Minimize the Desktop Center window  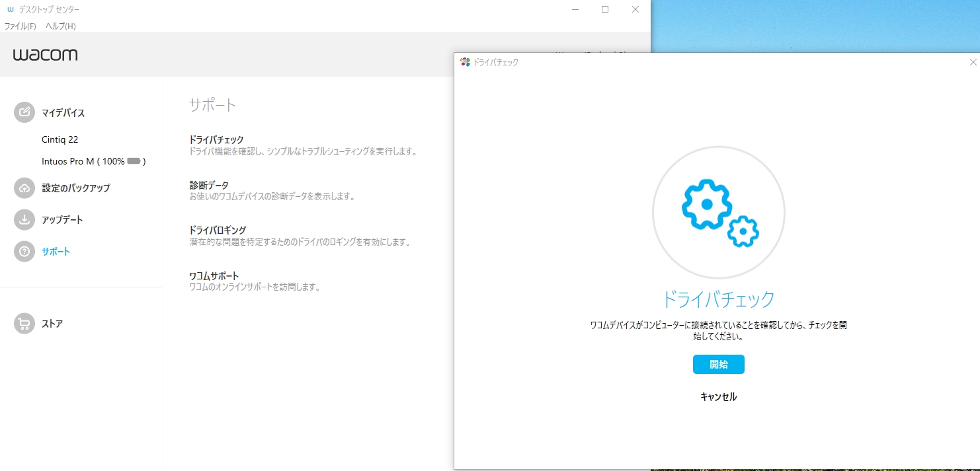(x=575, y=9)
